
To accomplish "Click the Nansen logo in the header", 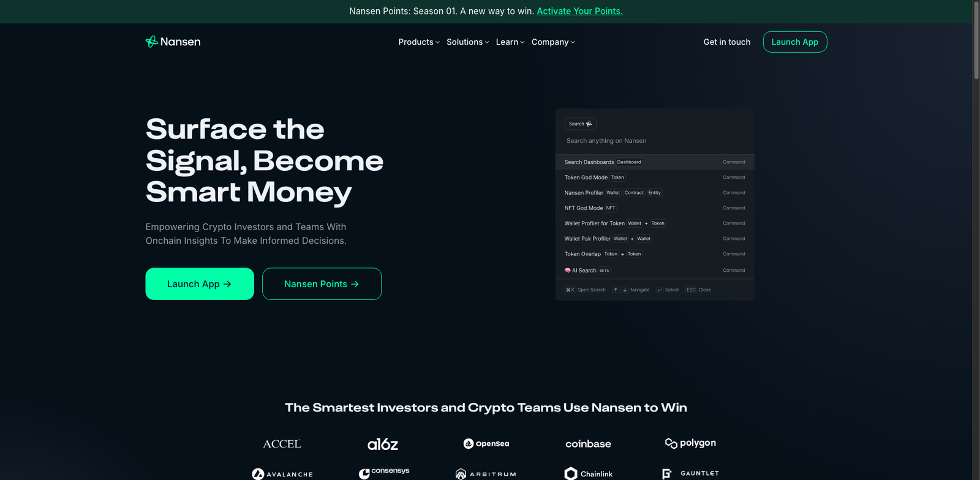I will 173,42.
